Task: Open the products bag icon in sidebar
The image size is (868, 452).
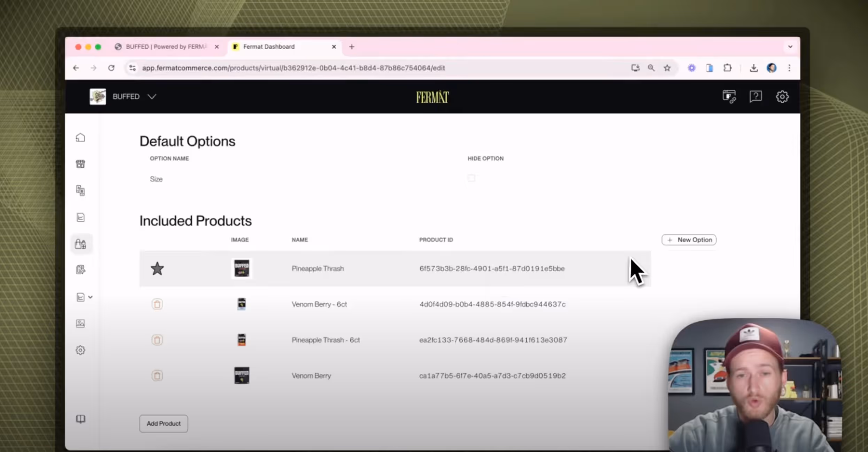Action: pyautogui.click(x=80, y=244)
